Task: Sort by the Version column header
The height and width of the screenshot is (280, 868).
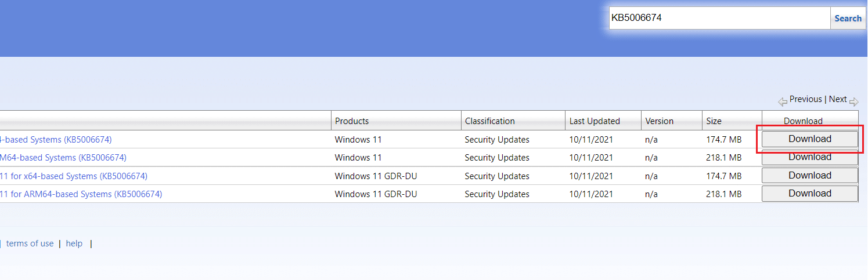Action: (659, 121)
